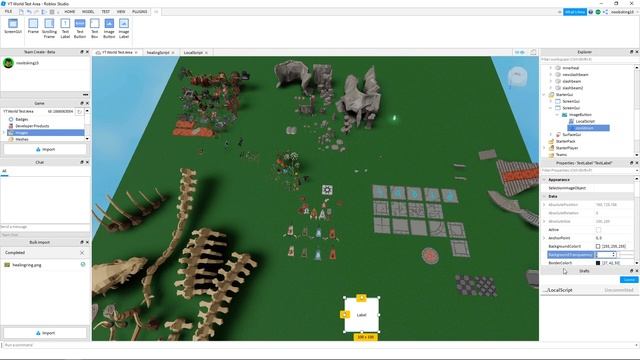Click the What's New button

pos(575,12)
